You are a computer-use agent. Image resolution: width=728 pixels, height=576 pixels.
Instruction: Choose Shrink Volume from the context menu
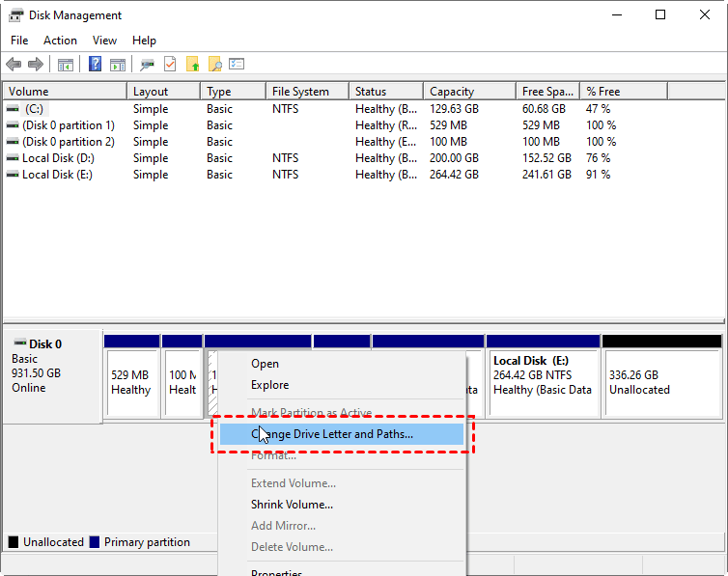coord(292,505)
